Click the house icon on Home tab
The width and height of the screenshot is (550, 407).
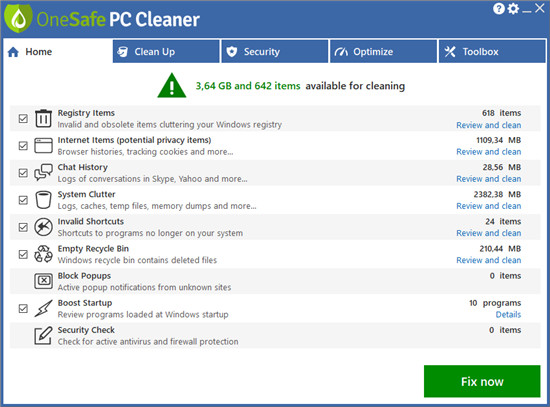click(13, 52)
